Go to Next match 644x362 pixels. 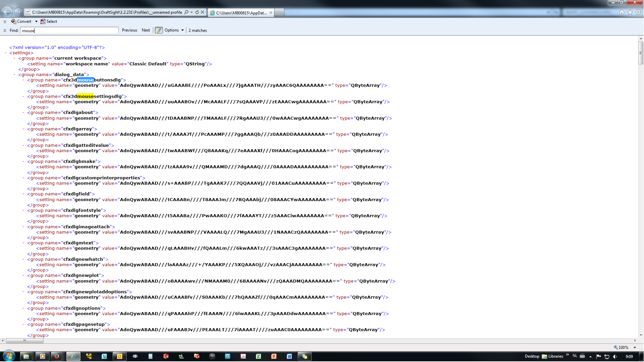146,30
